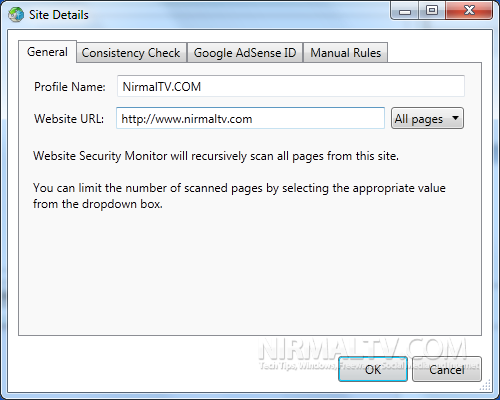Click the recursive scan description sentence

click(216, 156)
